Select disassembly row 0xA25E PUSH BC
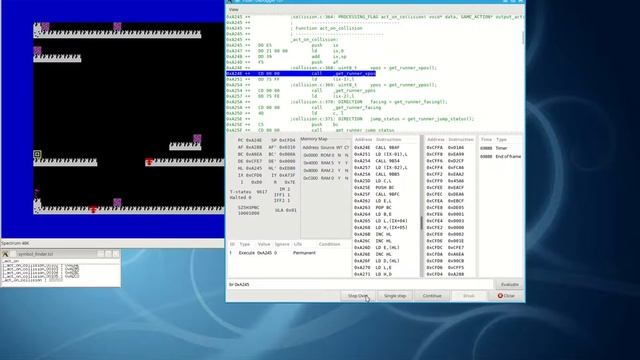 point(386,187)
